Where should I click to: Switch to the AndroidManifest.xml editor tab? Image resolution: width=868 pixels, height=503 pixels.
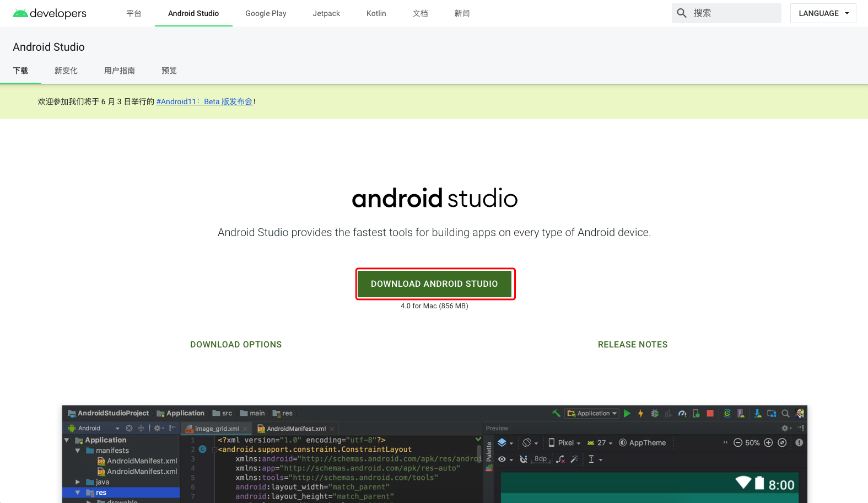[x=296, y=429]
